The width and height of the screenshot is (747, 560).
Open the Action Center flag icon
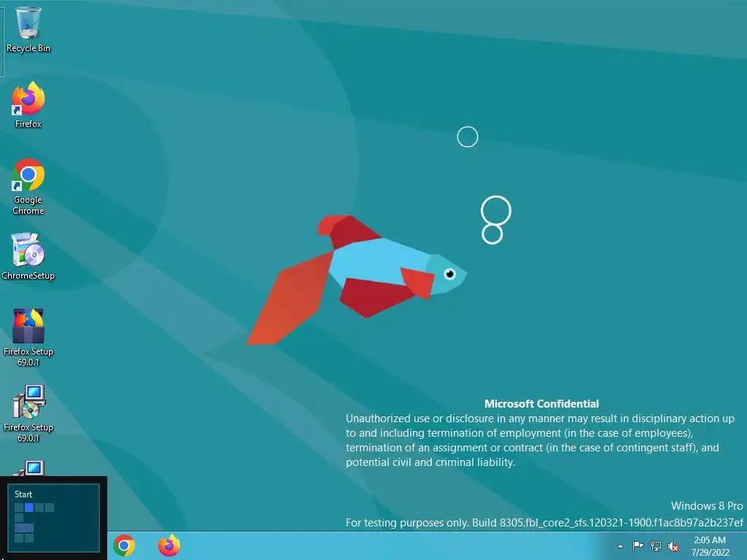[x=638, y=546]
